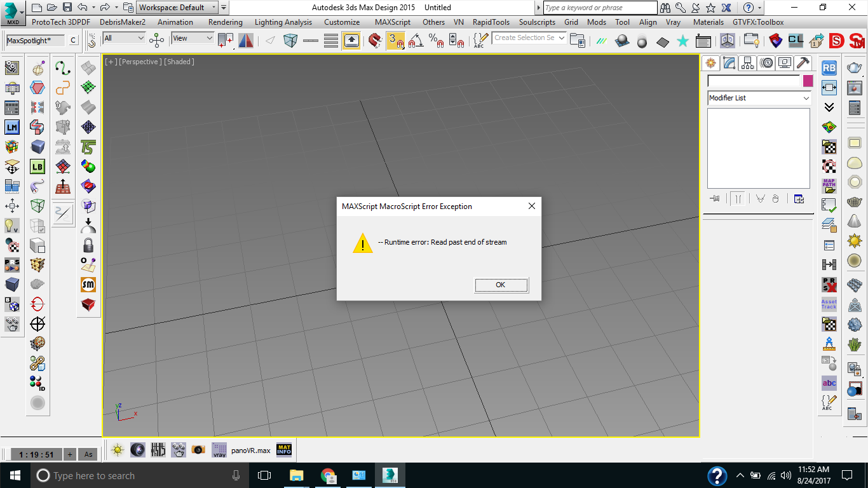Open the Workspace: Default dropdown
This screenshot has height=488, width=868.
pyautogui.click(x=178, y=8)
